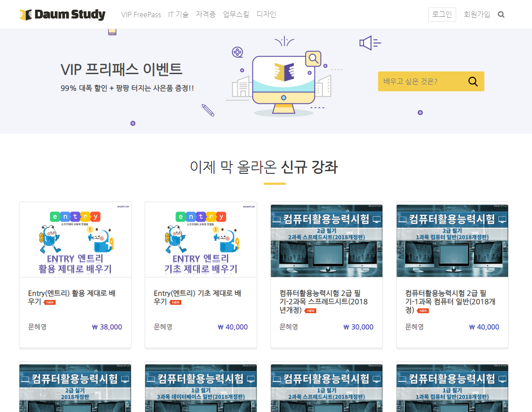Click instructor name 문혜영 under the spreadsheet course
This screenshot has width=532, height=412.
288,327
